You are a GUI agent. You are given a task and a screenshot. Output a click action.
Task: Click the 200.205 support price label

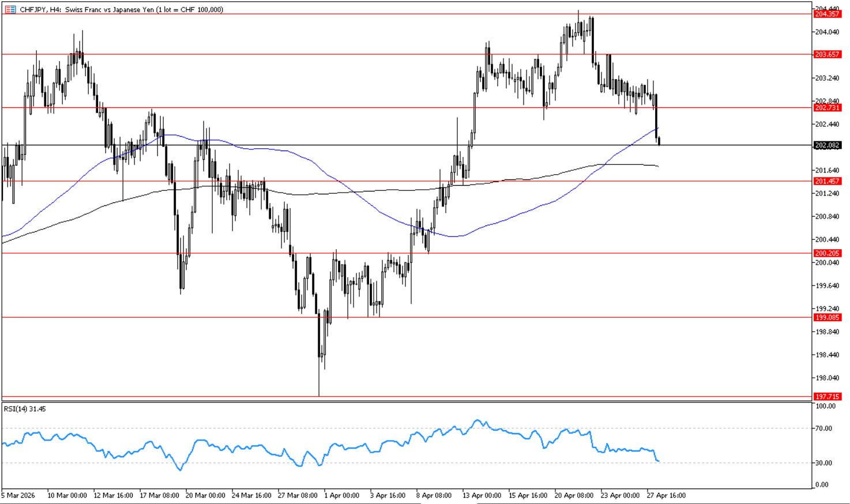[x=827, y=253]
